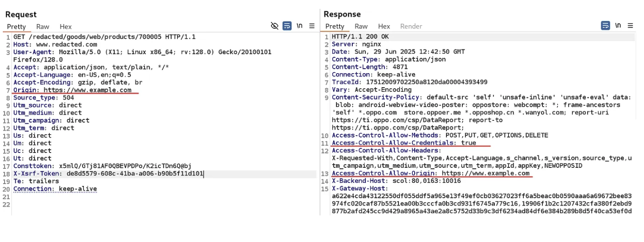Click the GET request line in the editor
The image size is (644, 242).
tap(104, 37)
